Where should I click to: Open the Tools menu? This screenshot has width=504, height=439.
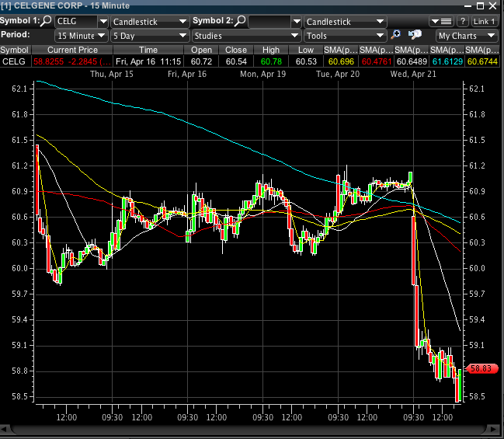pos(344,36)
